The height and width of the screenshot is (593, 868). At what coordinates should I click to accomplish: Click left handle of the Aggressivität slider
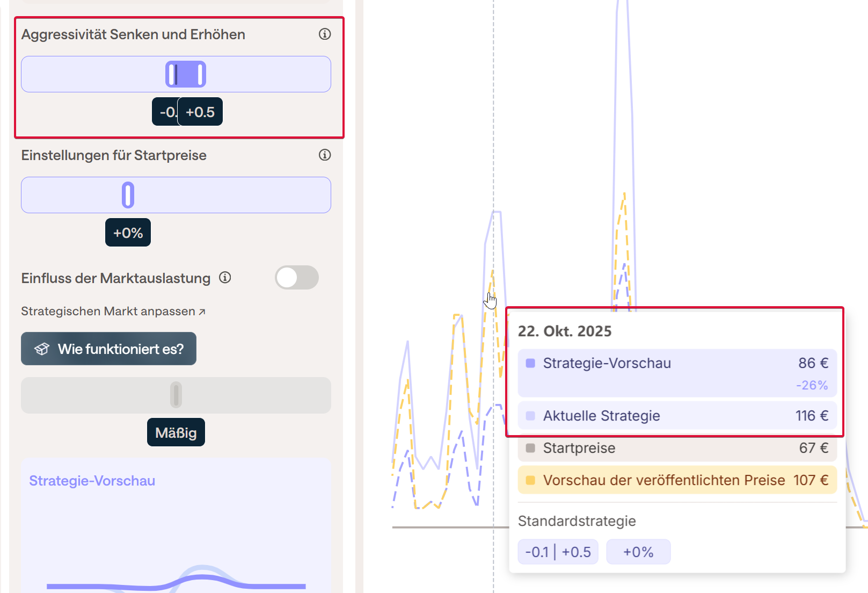click(x=172, y=74)
